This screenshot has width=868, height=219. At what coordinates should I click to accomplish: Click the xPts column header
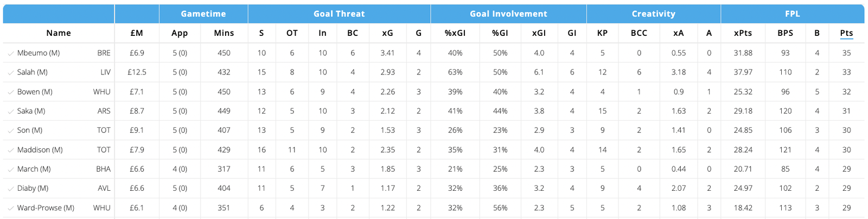(743, 33)
